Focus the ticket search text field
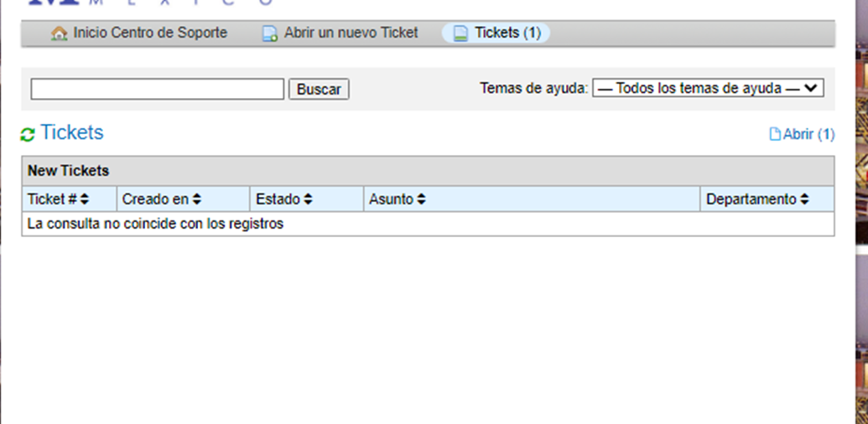Viewport: 868px width, 424px height. pos(158,89)
